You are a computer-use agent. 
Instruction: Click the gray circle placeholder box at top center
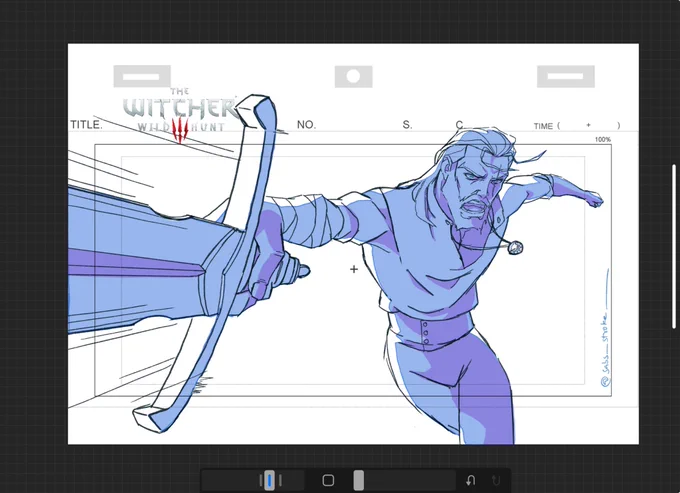click(x=353, y=77)
